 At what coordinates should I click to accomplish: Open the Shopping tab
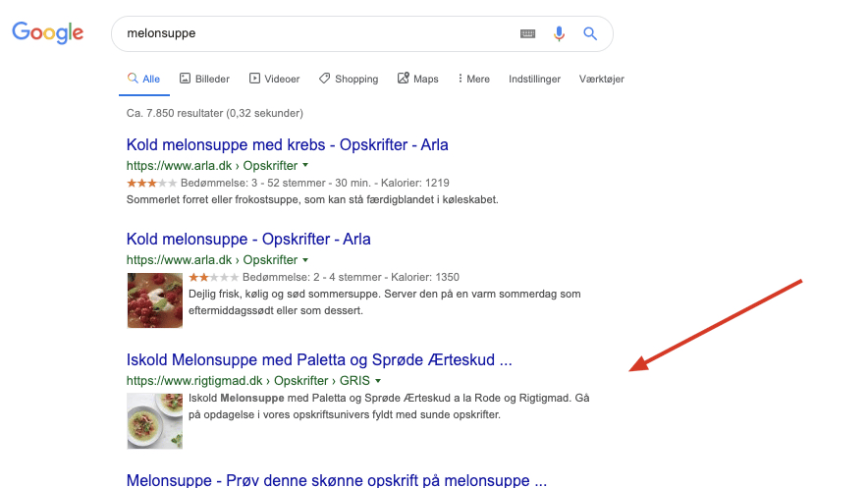point(349,79)
